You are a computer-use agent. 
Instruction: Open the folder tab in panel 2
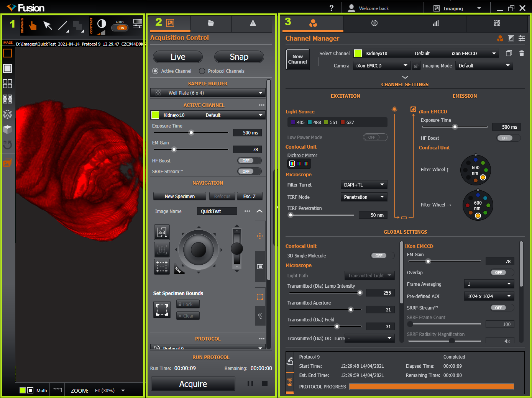click(211, 23)
